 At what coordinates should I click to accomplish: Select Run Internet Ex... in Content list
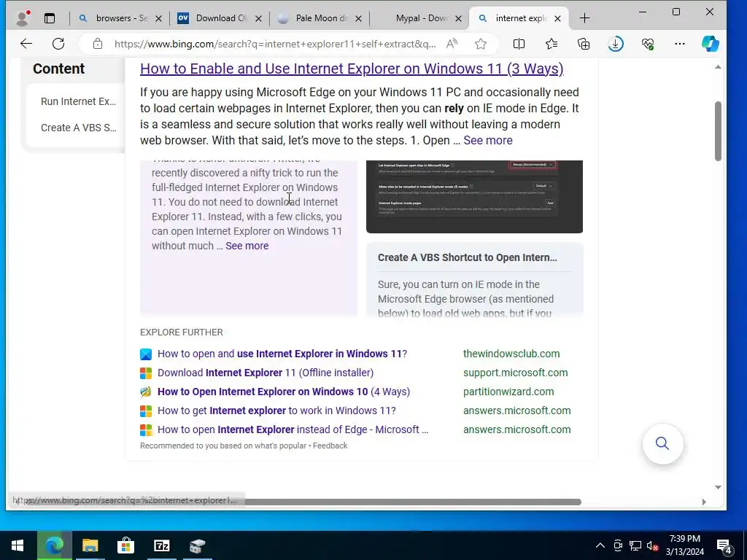pyautogui.click(x=79, y=101)
